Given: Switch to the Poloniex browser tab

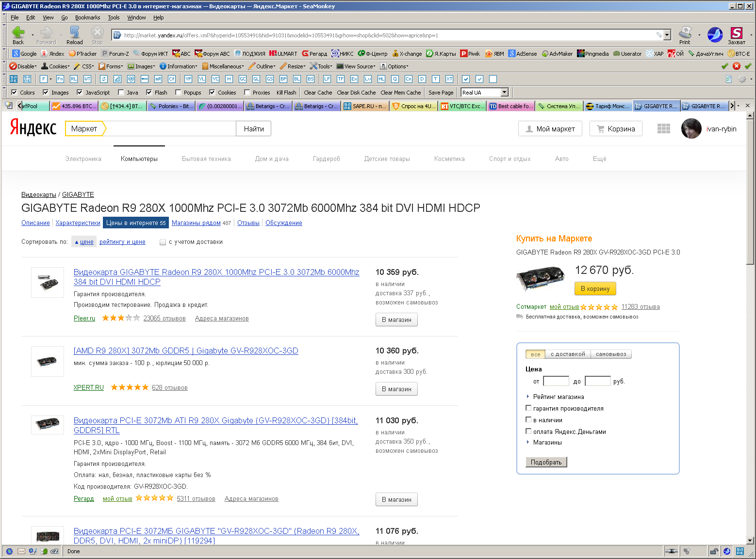Looking at the screenshot, I should 171,106.
